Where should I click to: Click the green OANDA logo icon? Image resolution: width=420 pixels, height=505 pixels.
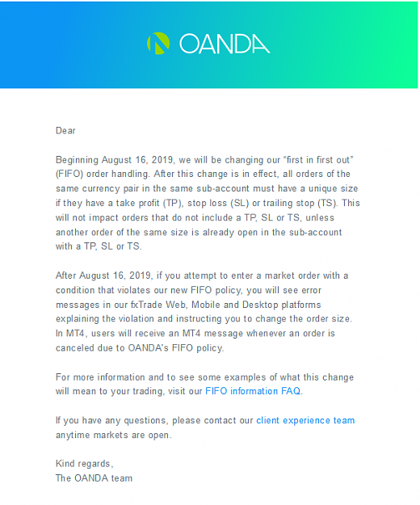click(158, 44)
